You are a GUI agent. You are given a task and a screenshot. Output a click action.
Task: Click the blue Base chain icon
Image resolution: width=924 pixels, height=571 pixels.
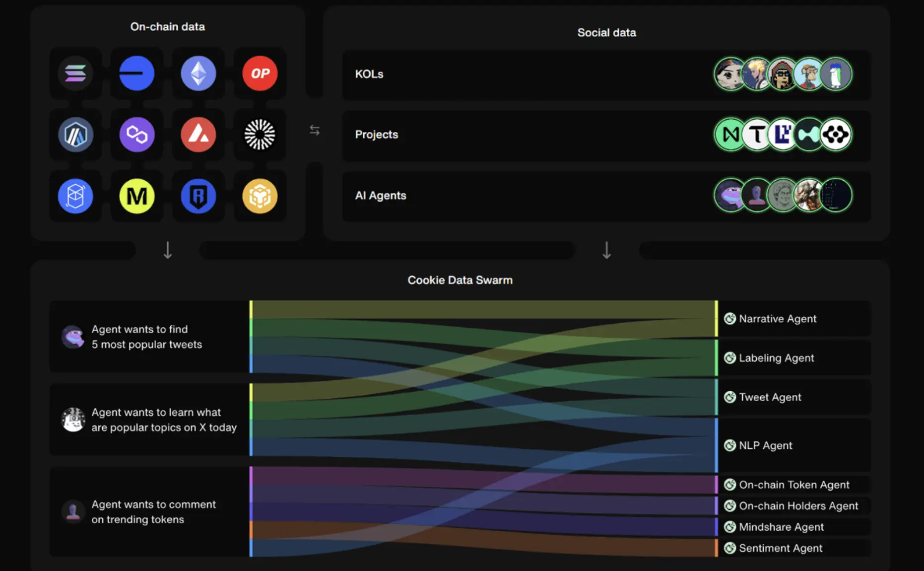[137, 73]
